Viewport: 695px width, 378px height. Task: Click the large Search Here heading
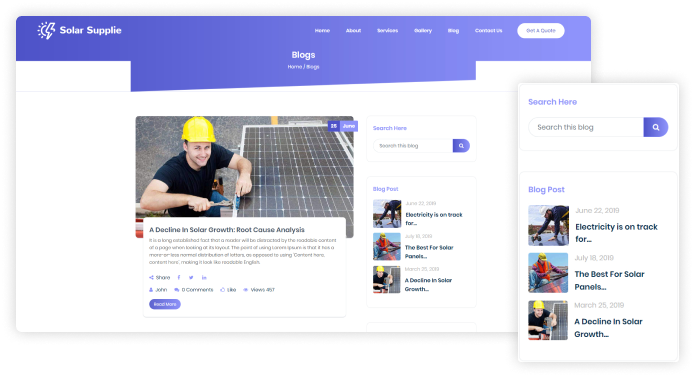click(x=552, y=102)
